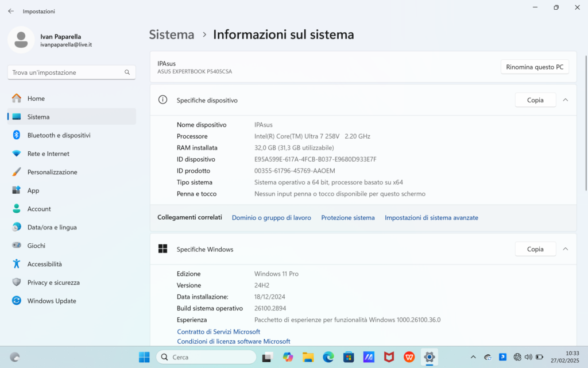The image size is (588, 368).
Task: Open Privacy e sicurezza settings
Action: click(x=53, y=282)
